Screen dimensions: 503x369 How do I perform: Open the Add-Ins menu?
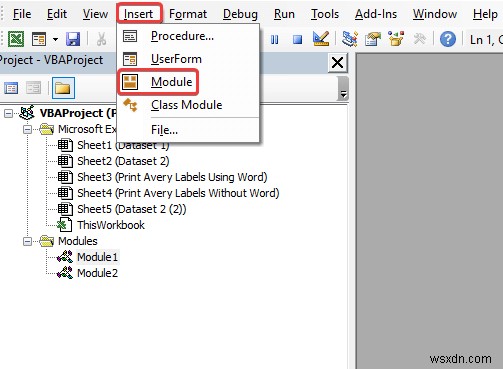[x=376, y=14]
